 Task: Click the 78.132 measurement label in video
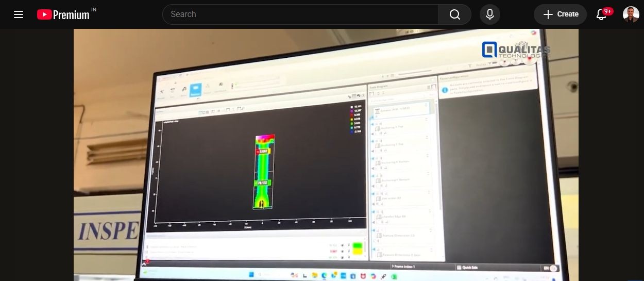point(263,183)
